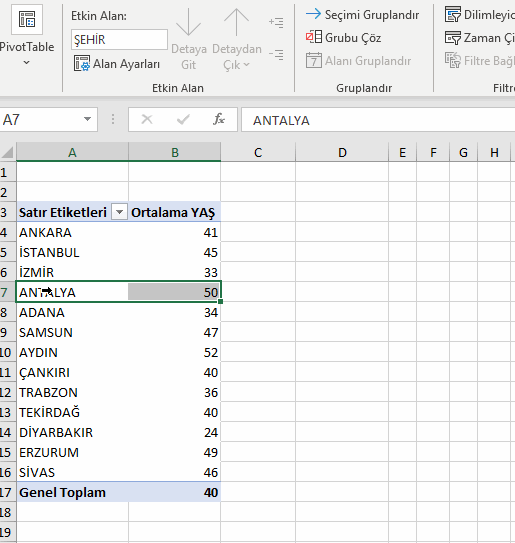Click the Detaya Git down arrow

(x=188, y=23)
